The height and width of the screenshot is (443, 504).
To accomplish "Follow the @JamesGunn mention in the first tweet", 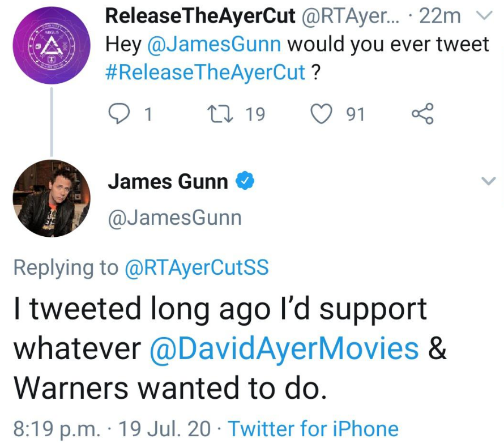I will (214, 44).
